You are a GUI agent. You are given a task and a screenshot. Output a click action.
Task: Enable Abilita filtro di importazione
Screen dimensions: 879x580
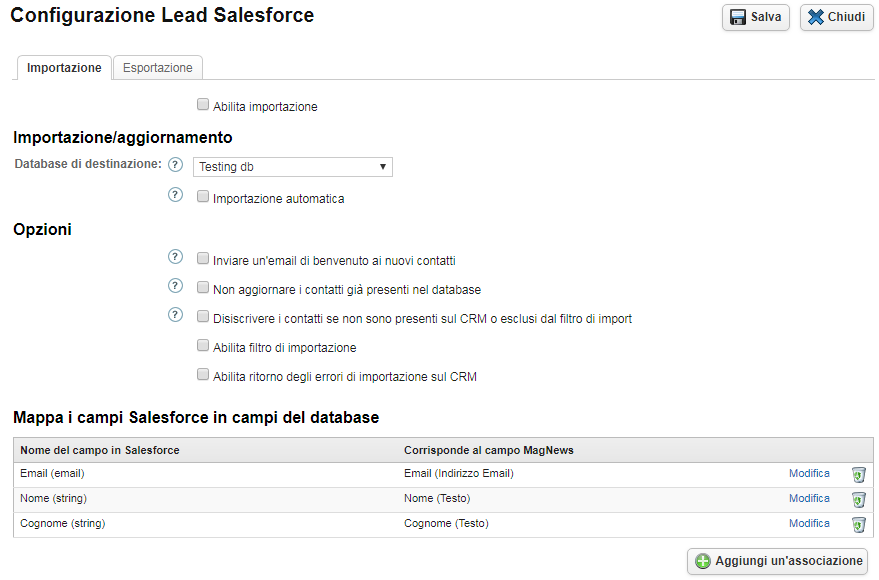203,346
